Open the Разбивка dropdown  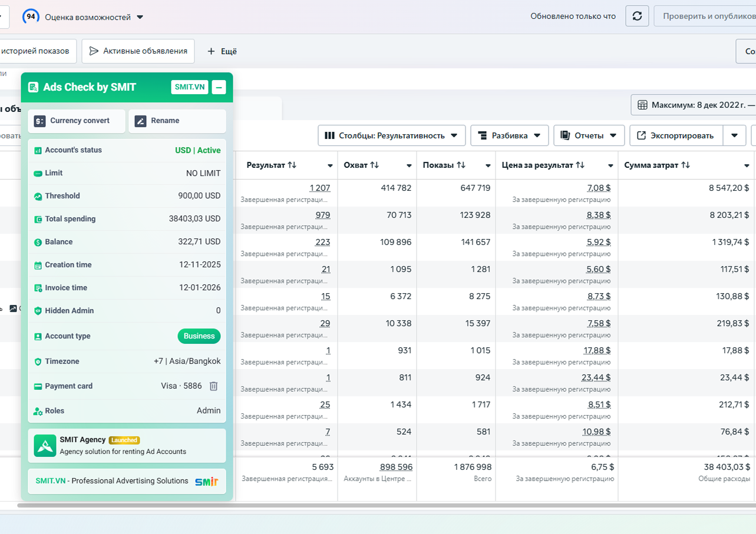509,135
